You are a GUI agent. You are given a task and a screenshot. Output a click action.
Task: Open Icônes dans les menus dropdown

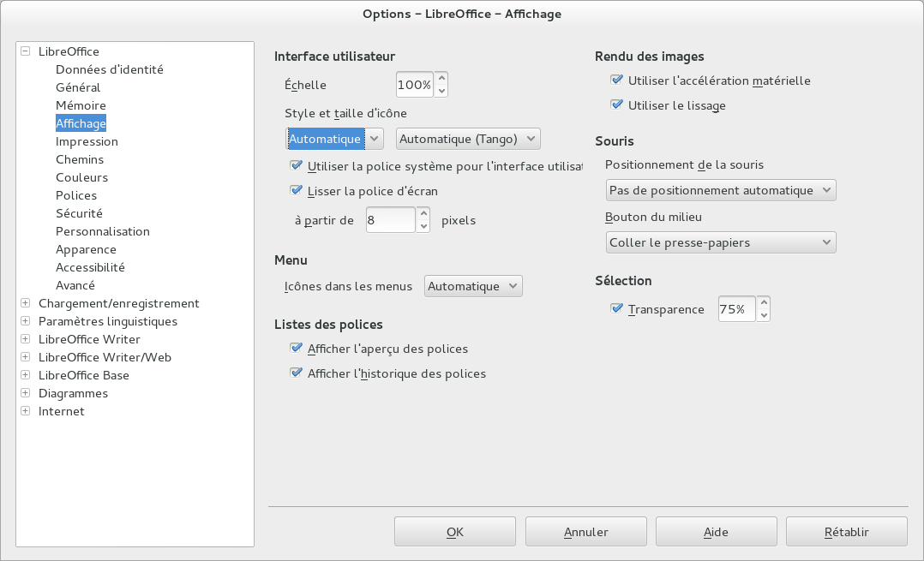coord(473,286)
